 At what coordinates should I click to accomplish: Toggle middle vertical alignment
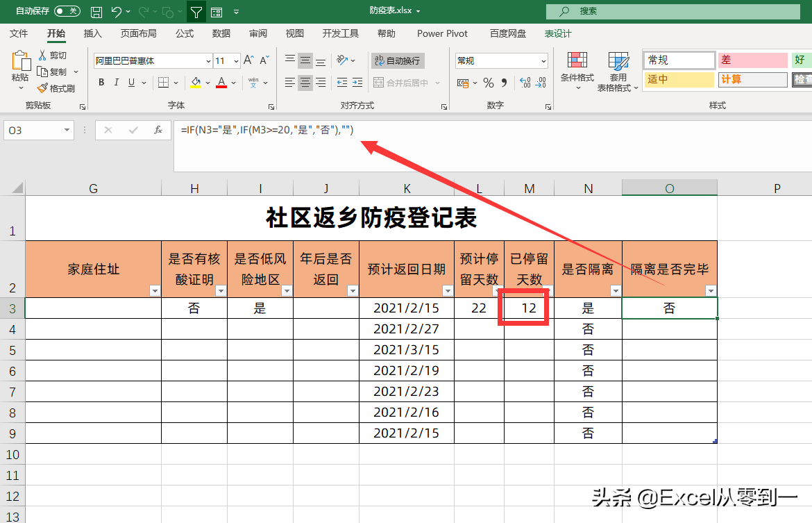coord(305,60)
